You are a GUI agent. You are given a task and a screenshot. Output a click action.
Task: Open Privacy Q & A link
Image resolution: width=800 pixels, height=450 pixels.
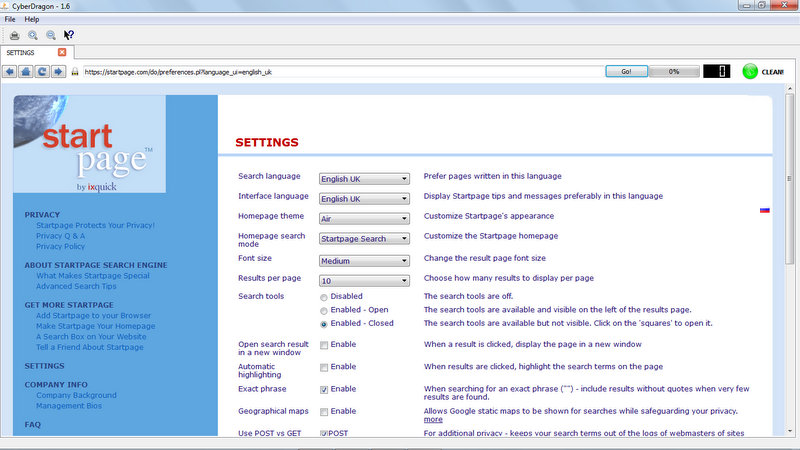60,236
